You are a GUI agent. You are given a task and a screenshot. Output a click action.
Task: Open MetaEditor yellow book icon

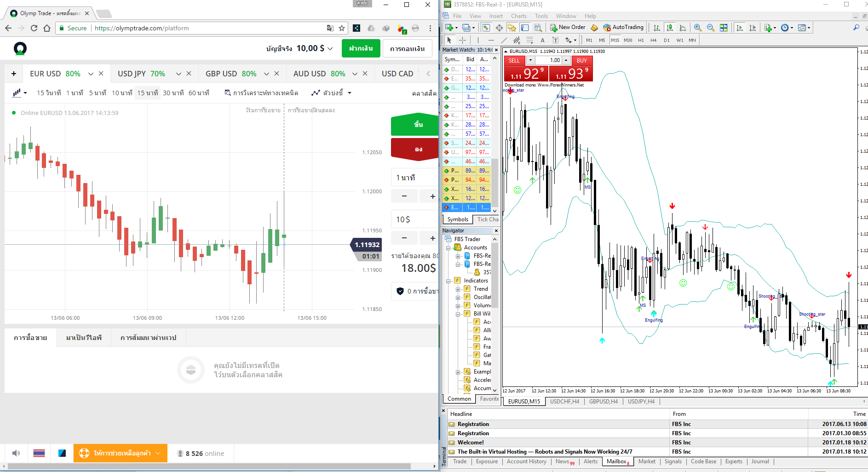[x=594, y=28]
